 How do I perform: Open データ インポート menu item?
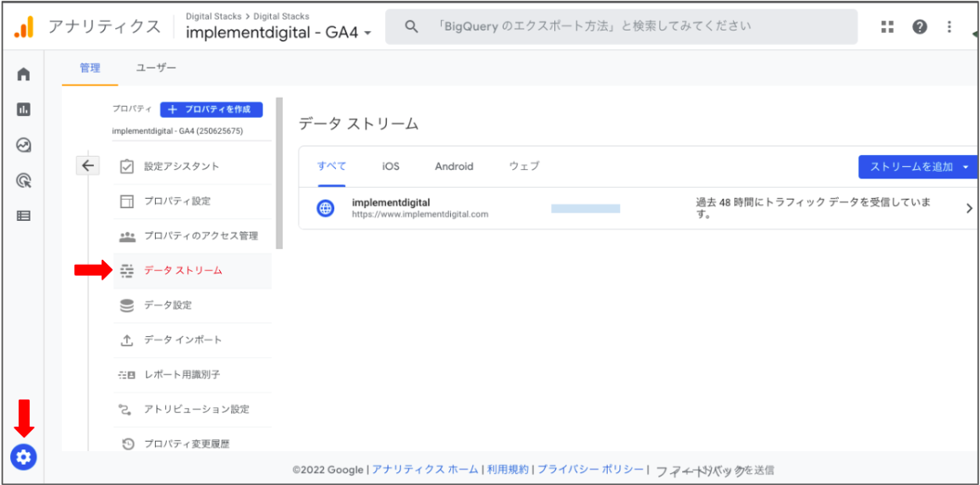coord(192,340)
